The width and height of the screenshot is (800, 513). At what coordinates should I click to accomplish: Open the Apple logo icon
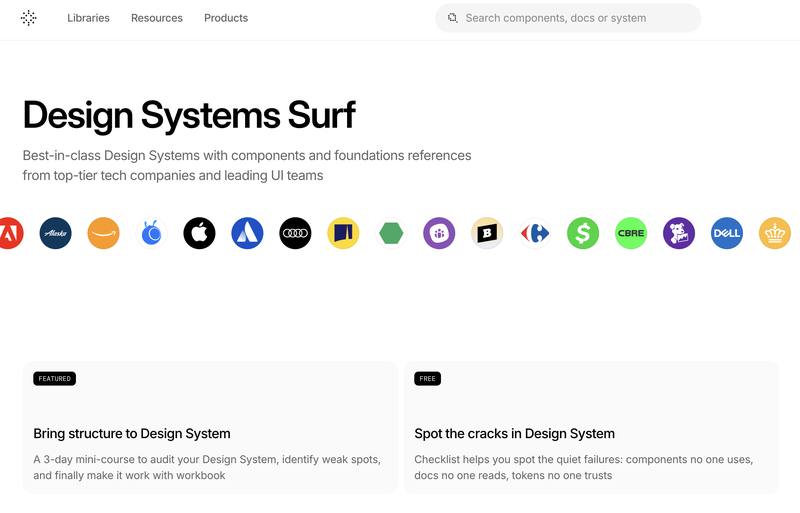point(199,233)
